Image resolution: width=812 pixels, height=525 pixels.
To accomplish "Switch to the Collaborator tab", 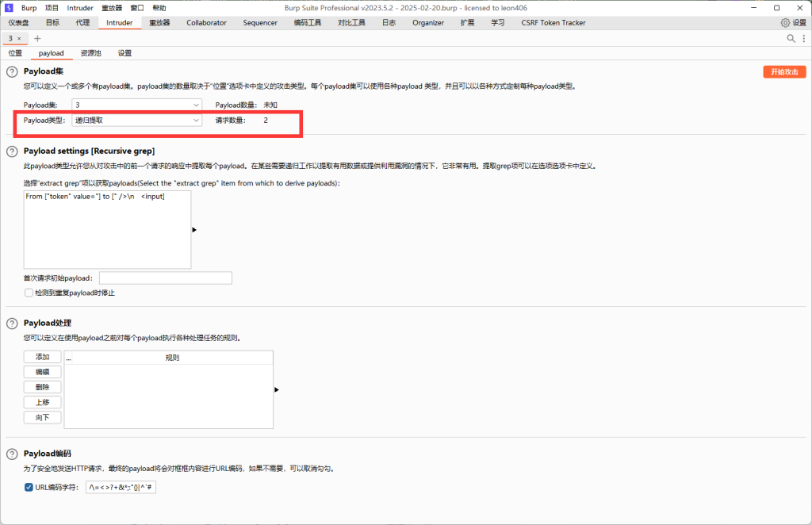I will point(207,23).
